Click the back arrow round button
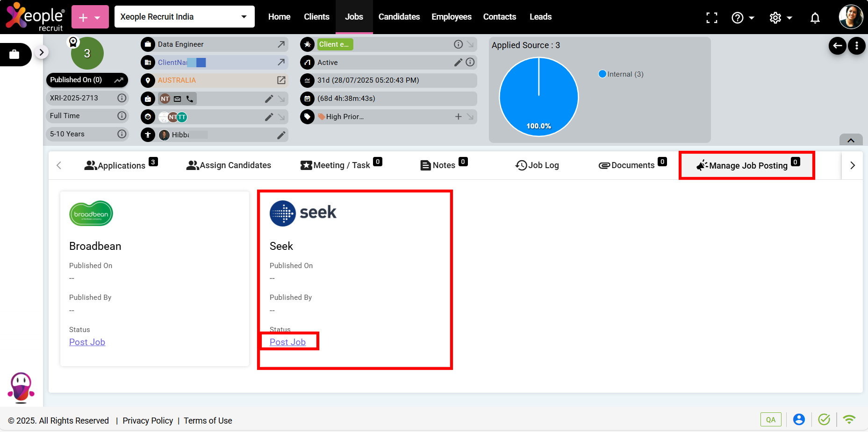Screen dimensions: 868x432 point(837,46)
